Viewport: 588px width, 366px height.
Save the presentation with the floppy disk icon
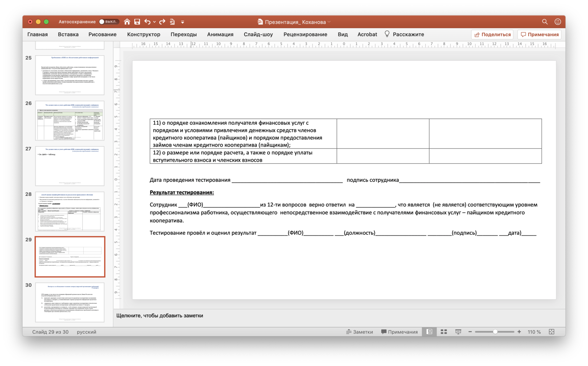tap(137, 22)
